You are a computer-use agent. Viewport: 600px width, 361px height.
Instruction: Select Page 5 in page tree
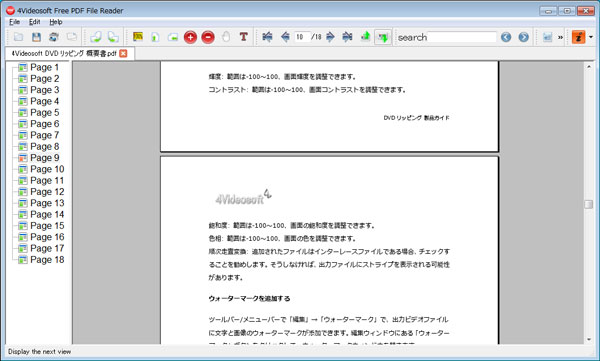pos(44,113)
